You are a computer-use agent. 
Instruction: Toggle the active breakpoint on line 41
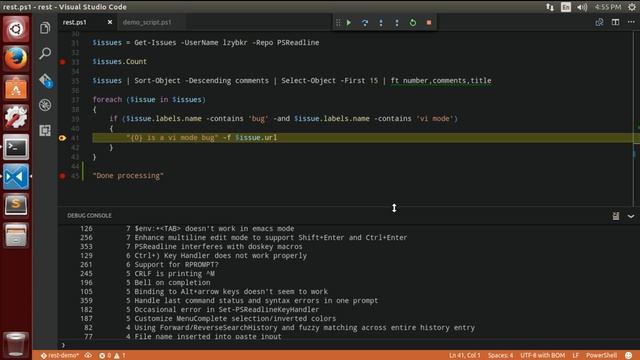point(62,138)
